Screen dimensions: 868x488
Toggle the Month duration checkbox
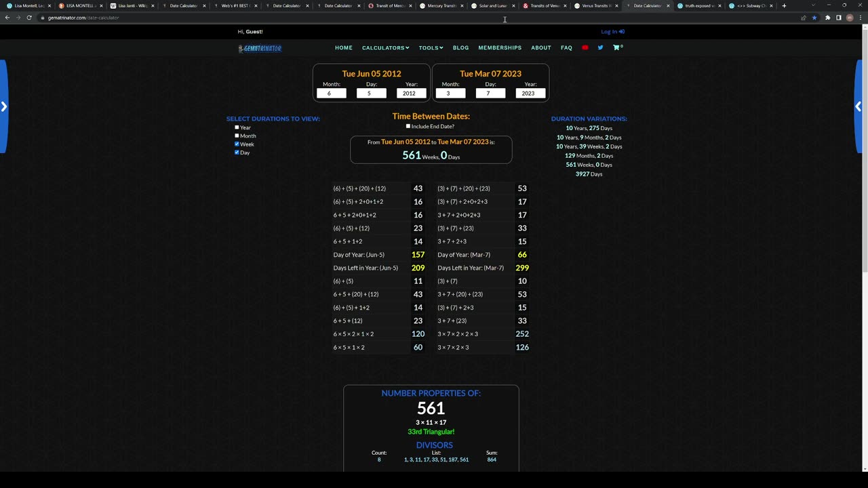click(x=237, y=136)
